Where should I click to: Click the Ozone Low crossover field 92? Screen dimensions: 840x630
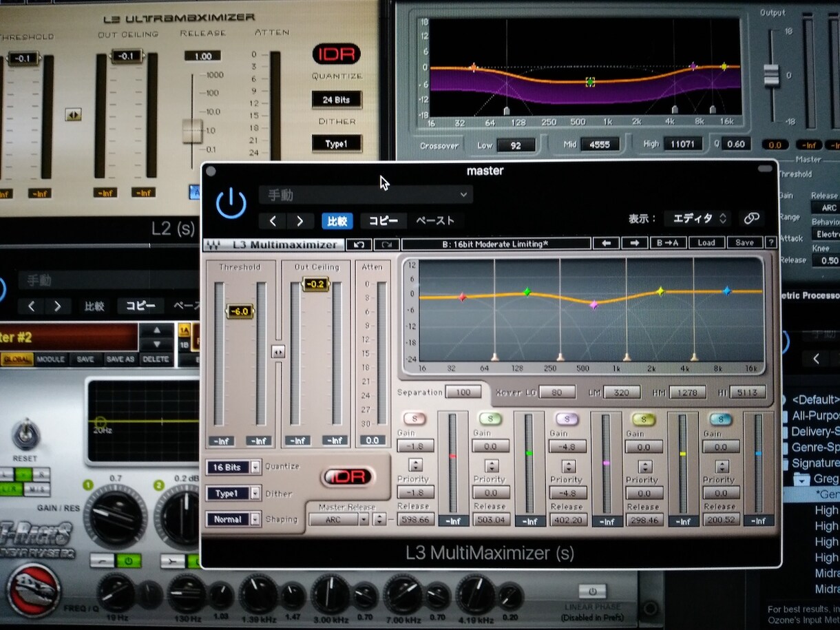pyautogui.click(x=516, y=145)
